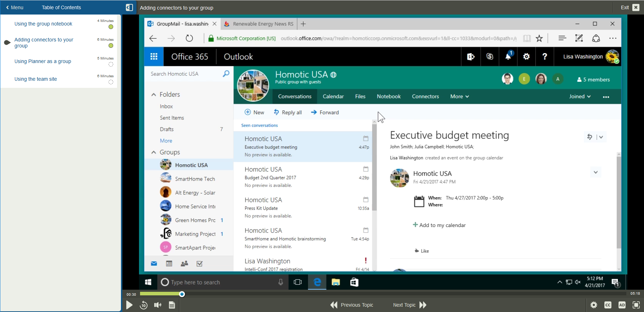Screen dimensions: 644x312
Task: Toggle closed captions (CC)
Action: (608, 305)
